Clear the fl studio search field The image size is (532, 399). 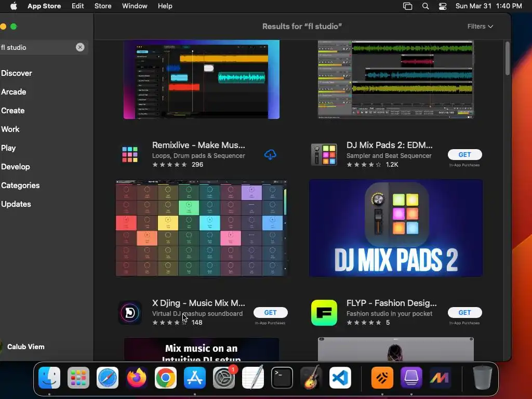pos(80,47)
